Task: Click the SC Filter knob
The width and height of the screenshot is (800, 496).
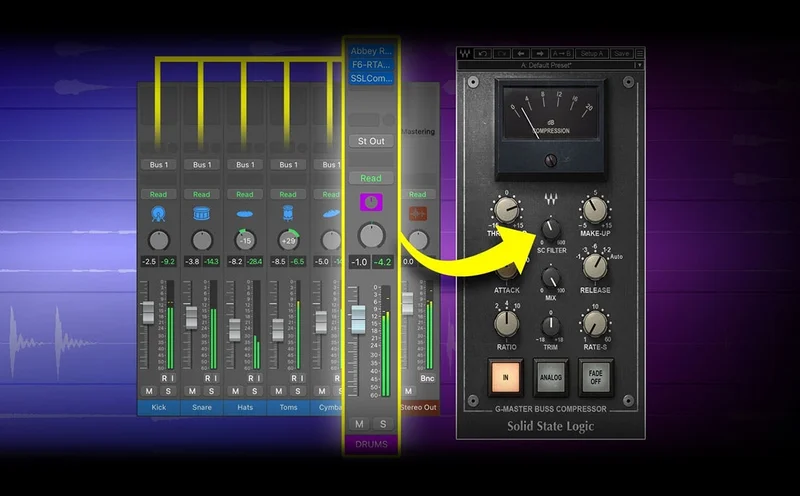Action: pyautogui.click(x=551, y=229)
